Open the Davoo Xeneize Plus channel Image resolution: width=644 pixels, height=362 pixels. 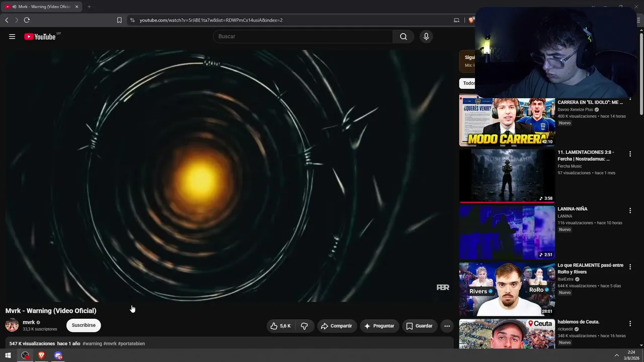575,110
